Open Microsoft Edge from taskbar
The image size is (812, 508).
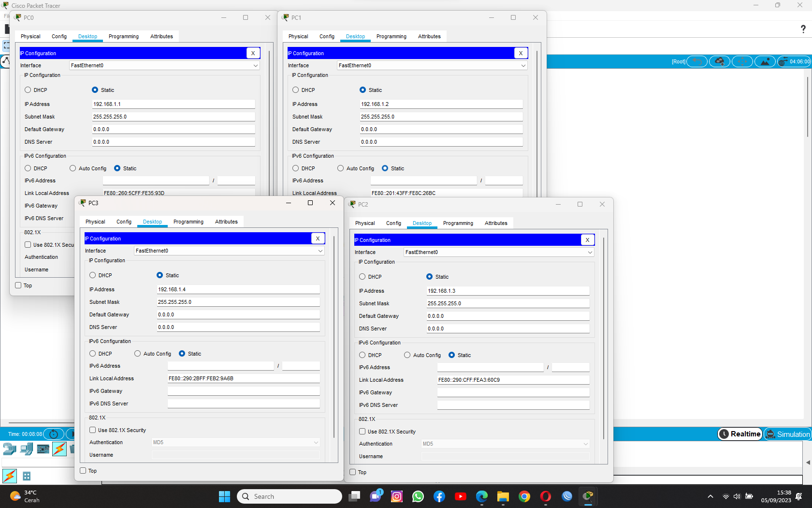pos(482,496)
